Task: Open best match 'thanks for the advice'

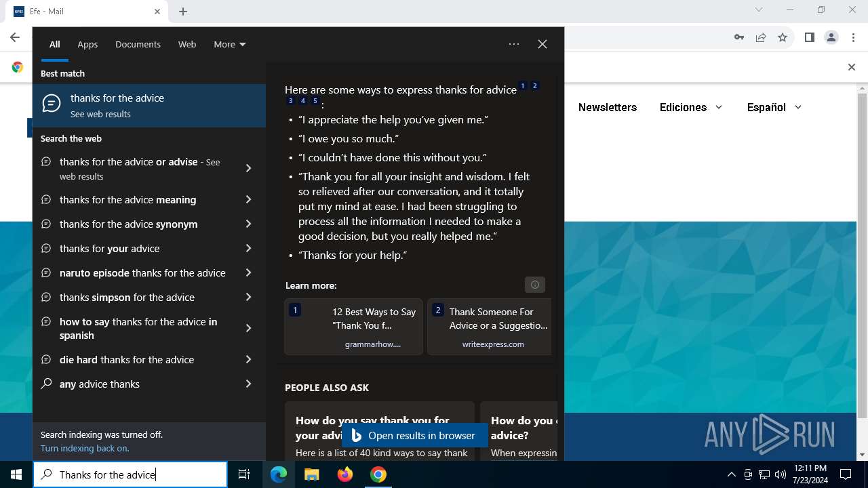Action: 149,106
